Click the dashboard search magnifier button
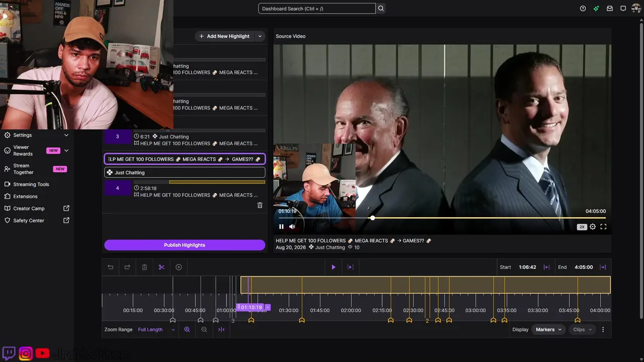This screenshot has width=644, height=362. tap(381, 9)
